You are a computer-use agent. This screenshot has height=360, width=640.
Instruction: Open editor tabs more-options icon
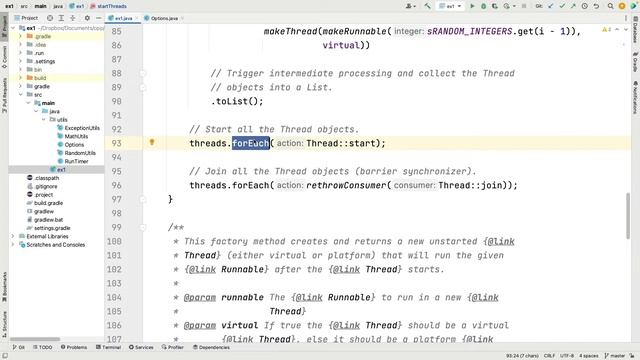(625, 18)
